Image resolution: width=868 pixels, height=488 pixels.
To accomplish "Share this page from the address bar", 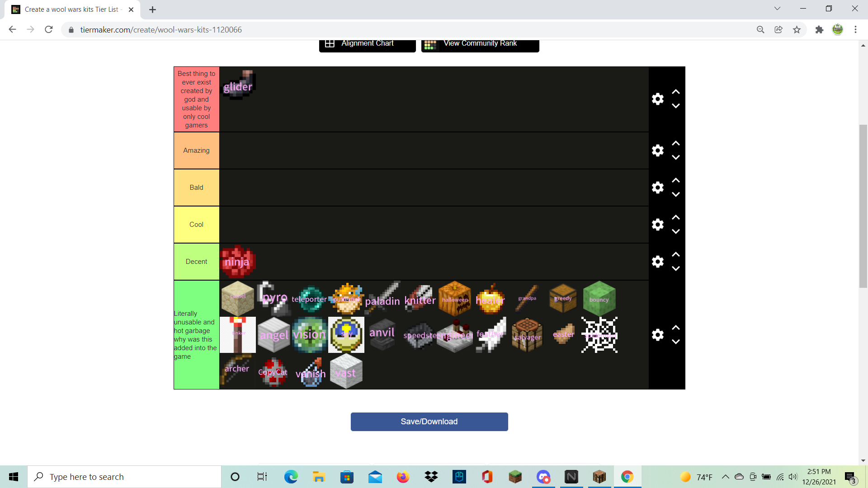I will pos(778,30).
